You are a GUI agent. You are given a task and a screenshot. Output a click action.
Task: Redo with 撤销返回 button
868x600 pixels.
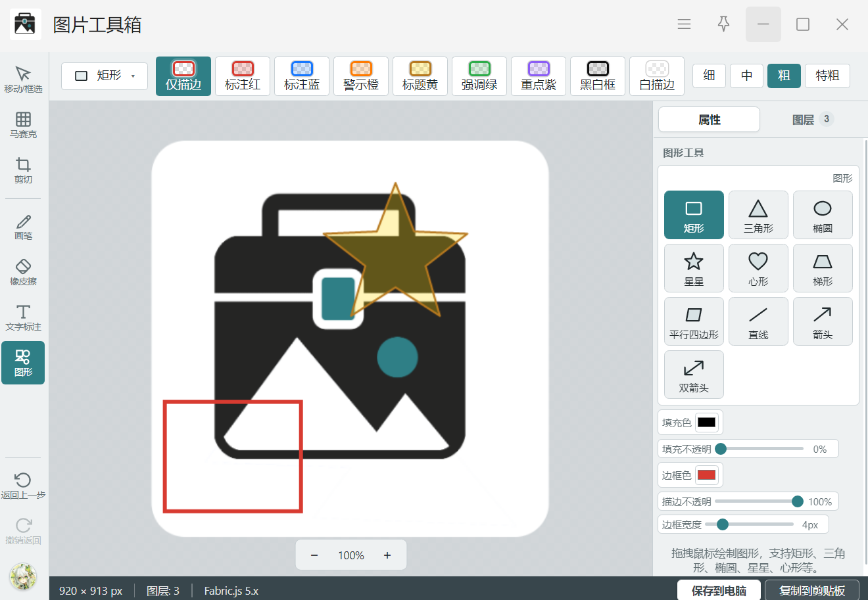23,531
